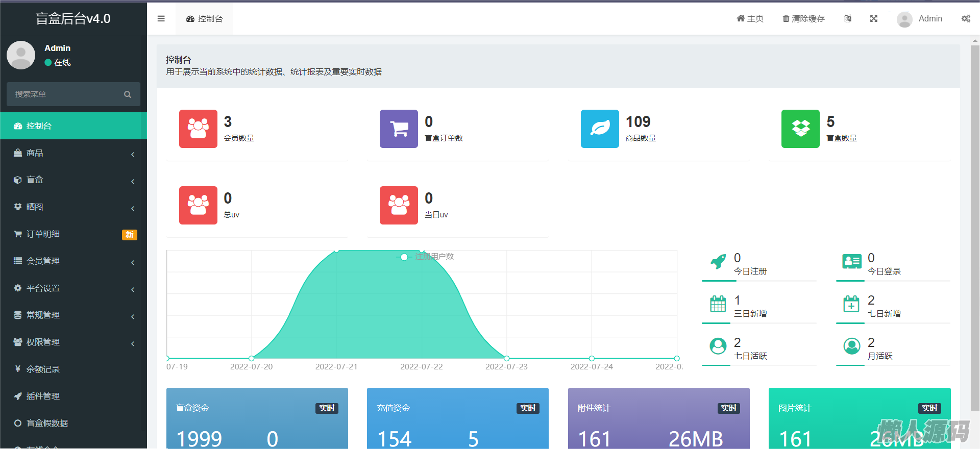This screenshot has height=449, width=980.
Task: Click the 2022-07-21 data point on chart
Action: [336, 251]
